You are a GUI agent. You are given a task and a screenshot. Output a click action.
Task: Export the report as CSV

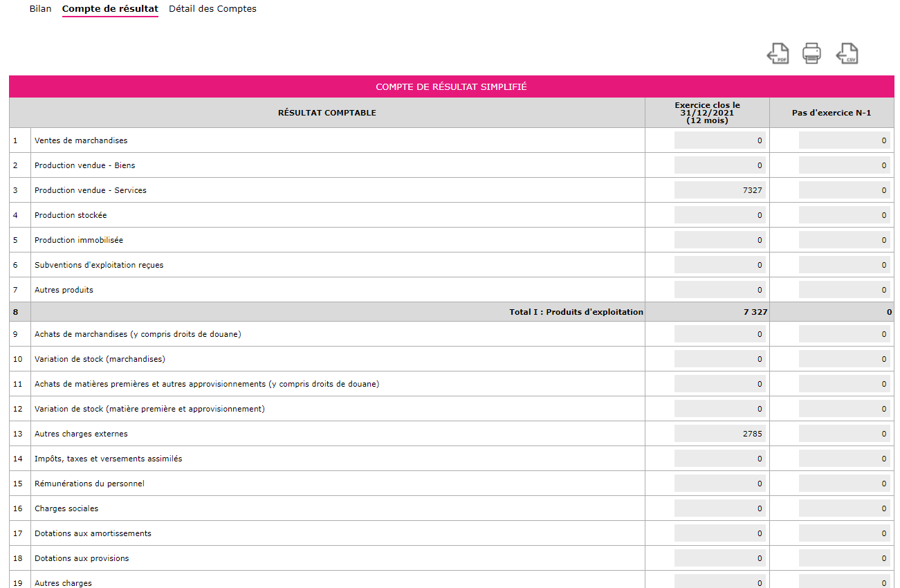[847, 53]
